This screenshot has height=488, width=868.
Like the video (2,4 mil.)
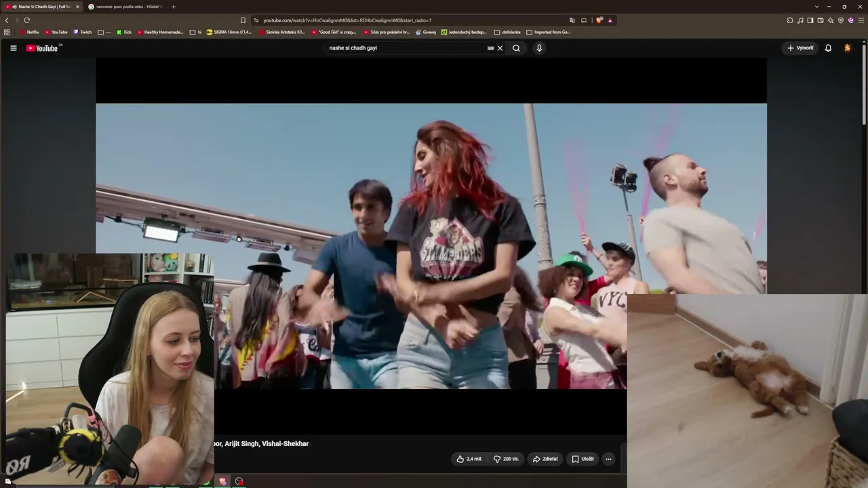coord(469,459)
